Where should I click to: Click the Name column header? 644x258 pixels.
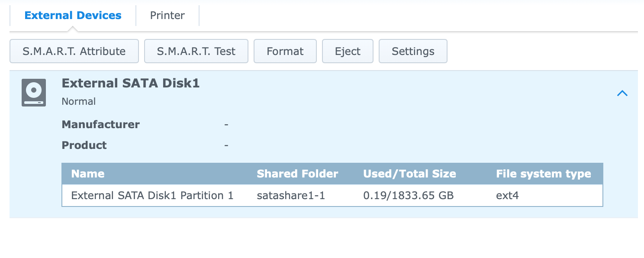pos(88,174)
